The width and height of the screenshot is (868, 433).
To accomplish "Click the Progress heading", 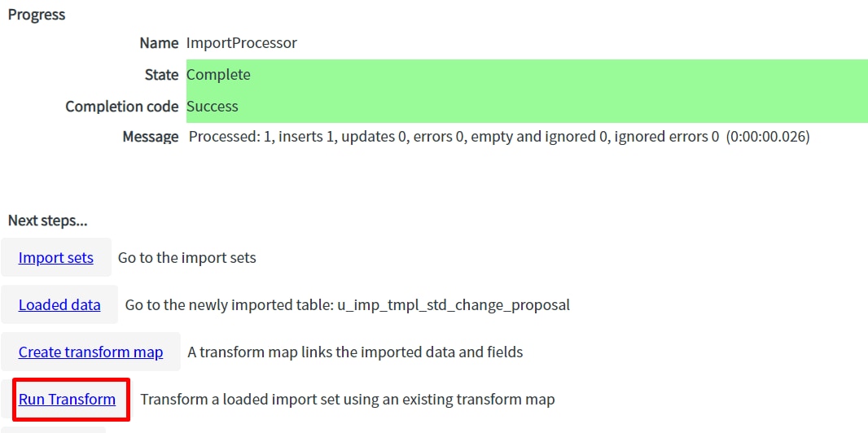I will (37, 15).
